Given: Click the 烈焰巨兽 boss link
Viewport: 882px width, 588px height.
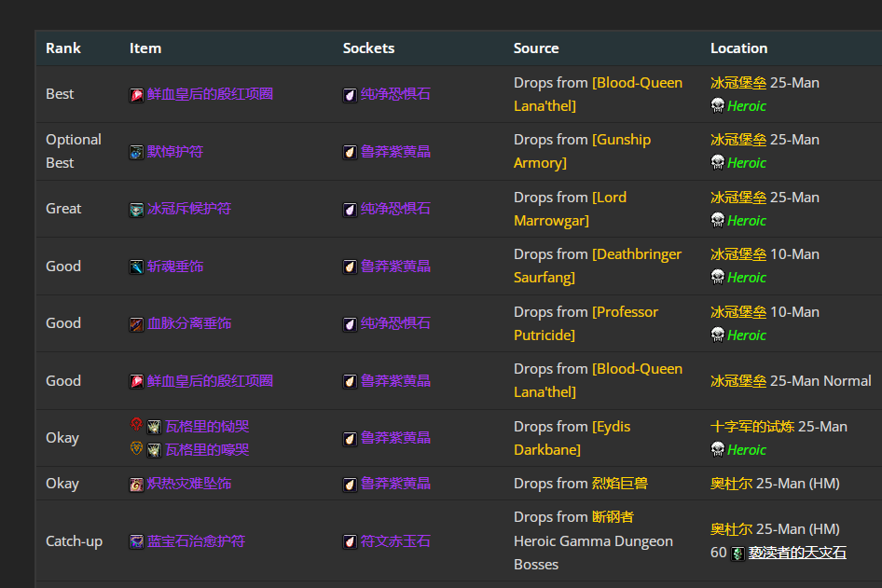Looking at the screenshot, I should [619, 483].
